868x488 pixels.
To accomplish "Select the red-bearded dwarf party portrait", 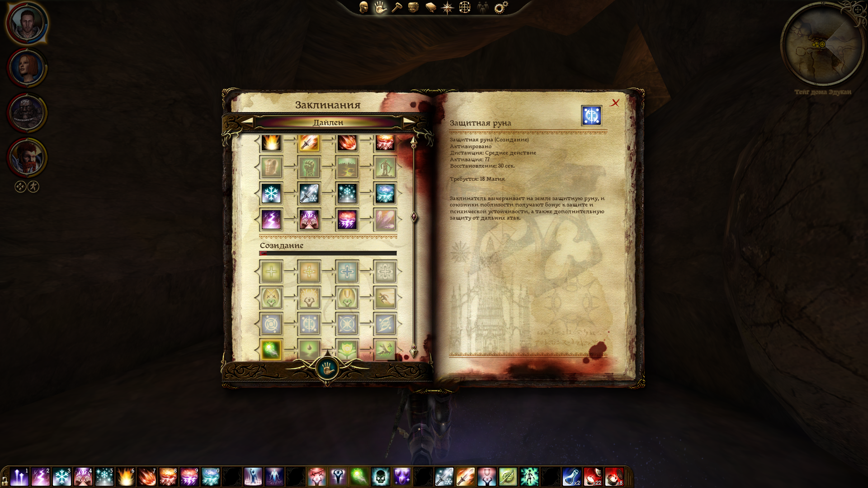I will point(27,157).
